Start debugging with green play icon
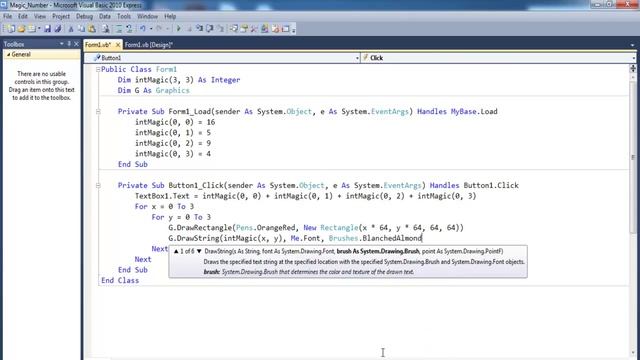 coord(178,29)
